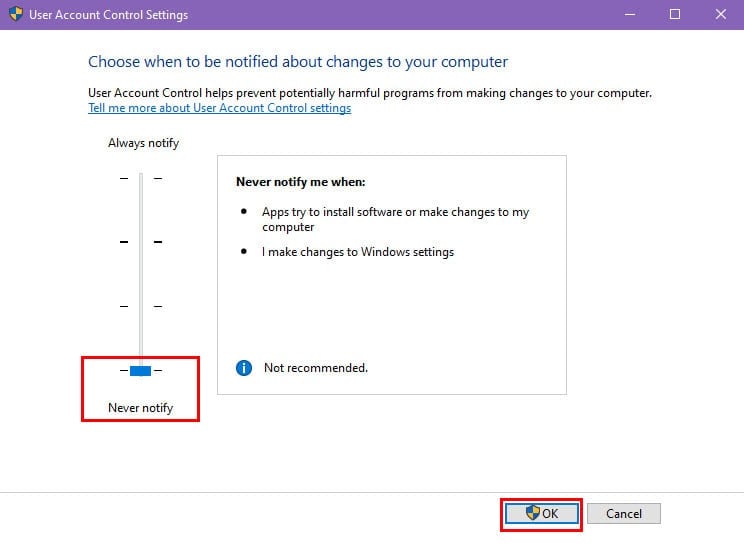744x550 pixels.
Task: Click the 'Not recommended.' text
Action: point(316,368)
